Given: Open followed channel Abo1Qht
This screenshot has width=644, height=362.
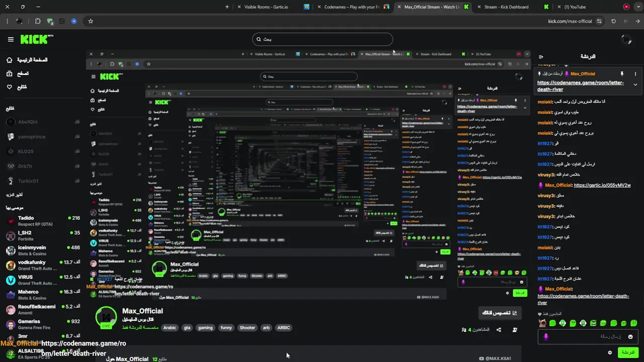Looking at the screenshot, I should tap(43, 122).
